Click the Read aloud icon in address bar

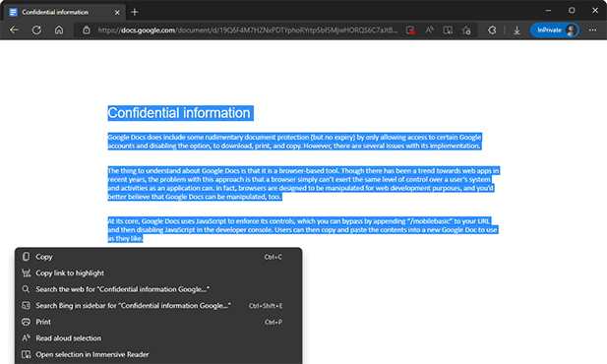click(x=429, y=30)
